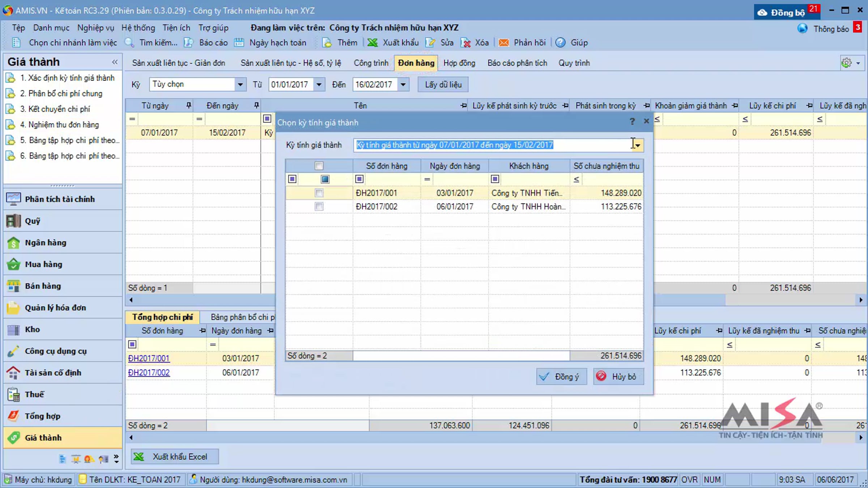Open the Số đơn hàng filter operator in dialog
The height and width of the screenshot is (488, 868).
click(x=359, y=179)
